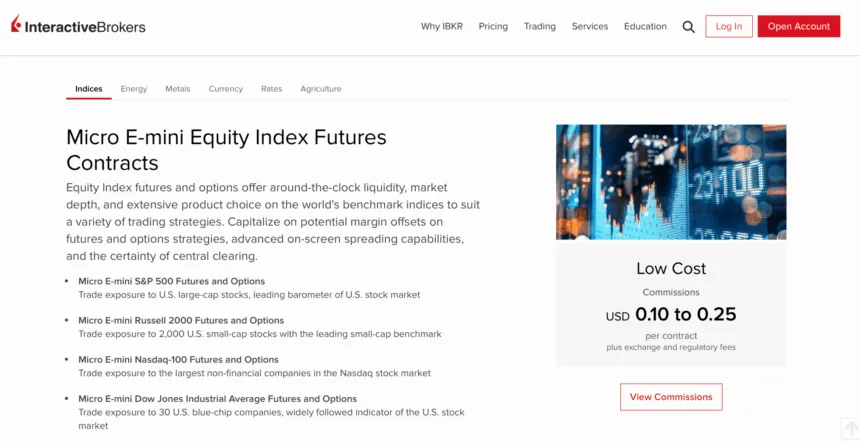Click Micro E-mini Nasdaq-100 Futures heading
The width and height of the screenshot is (860, 442).
tap(178, 359)
